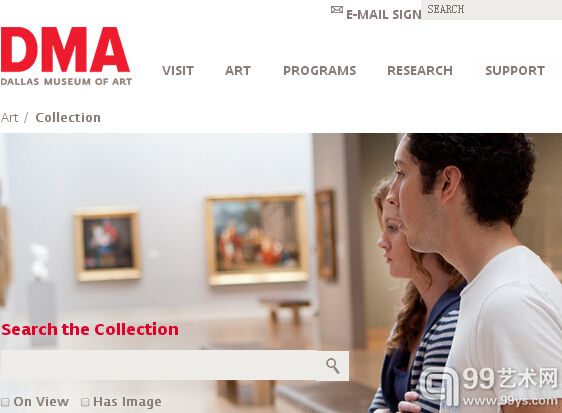The height and width of the screenshot is (413, 562).
Task: Enable the Has Image checkbox
Action: point(85,402)
